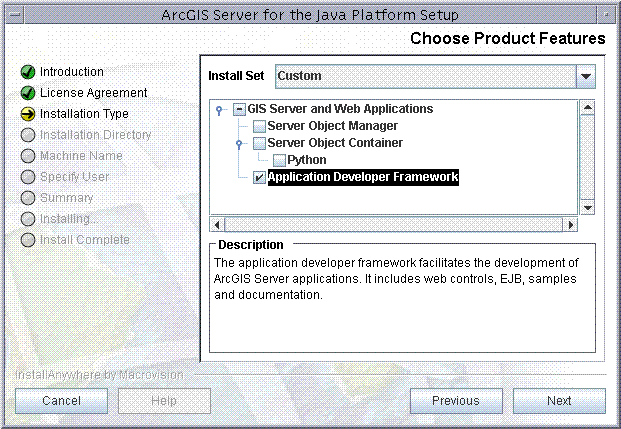The width and height of the screenshot is (621, 429).
Task: Check the Python feature checkbox
Action: click(279, 160)
